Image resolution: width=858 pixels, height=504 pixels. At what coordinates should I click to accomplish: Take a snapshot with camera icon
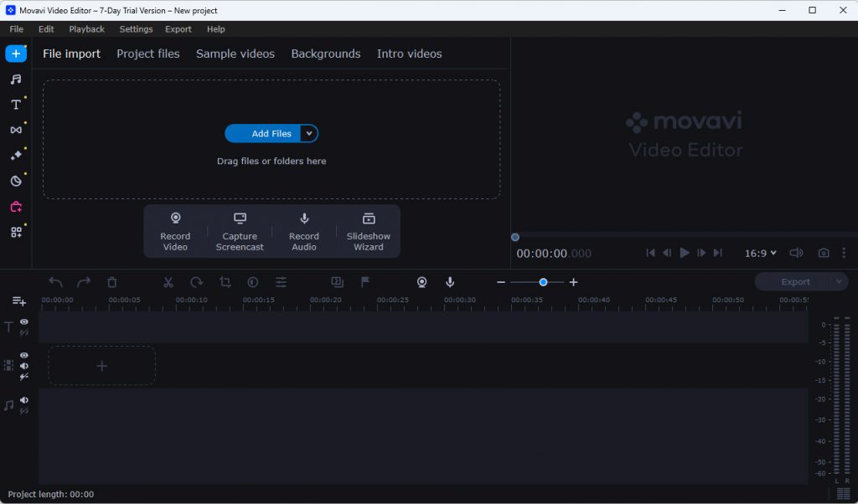pos(824,253)
